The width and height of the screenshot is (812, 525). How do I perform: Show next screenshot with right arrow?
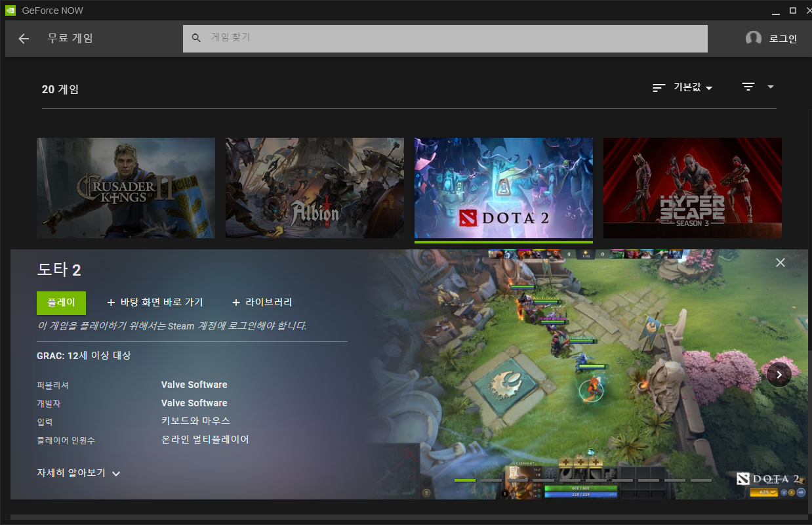coord(779,375)
